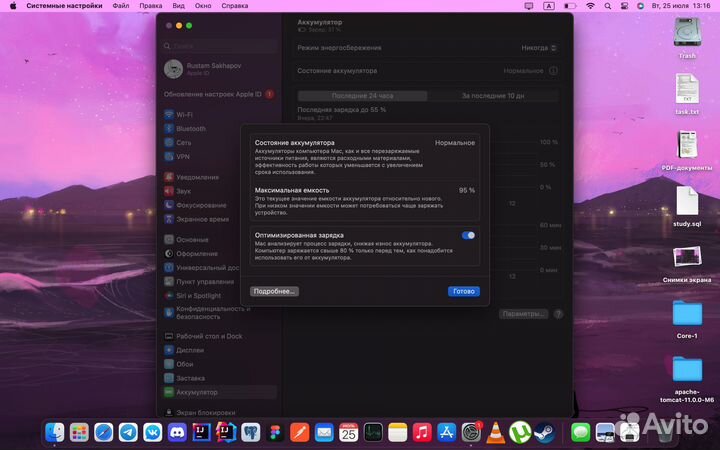The width and height of the screenshot is (720, 450).
Task: Click the Готово button
Action: tap(464, 291)
